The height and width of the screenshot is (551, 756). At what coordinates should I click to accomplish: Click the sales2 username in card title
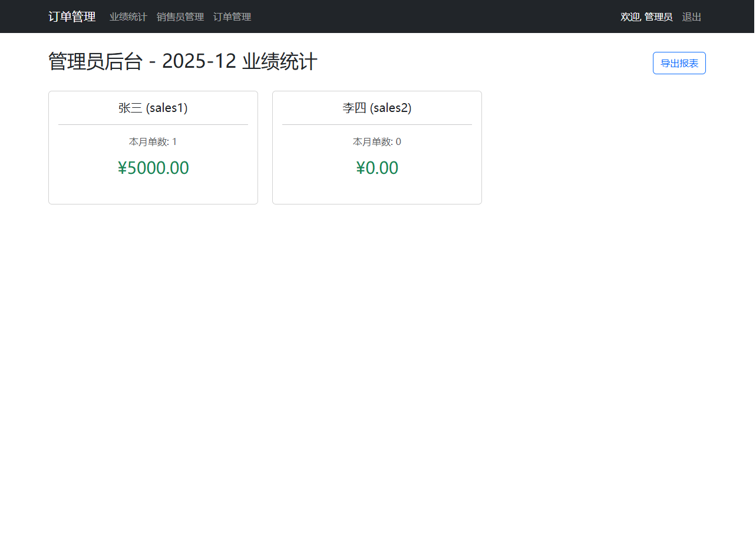pos(391,108)
